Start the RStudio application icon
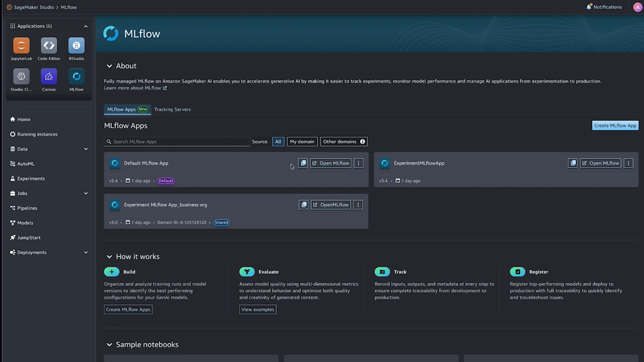The height and width of the screenshot is (362, 644). [x=76, y=46]
